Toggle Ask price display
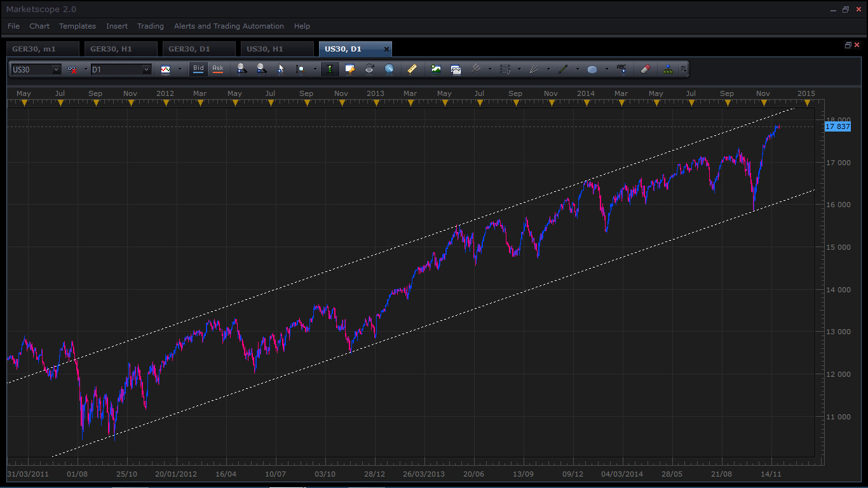868x488 pixels. [218, 69]
